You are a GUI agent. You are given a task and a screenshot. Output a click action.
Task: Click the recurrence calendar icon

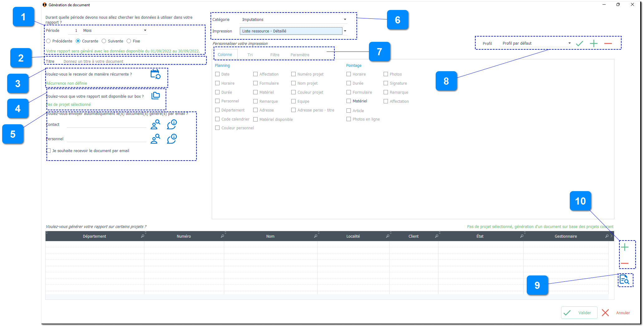155,74
